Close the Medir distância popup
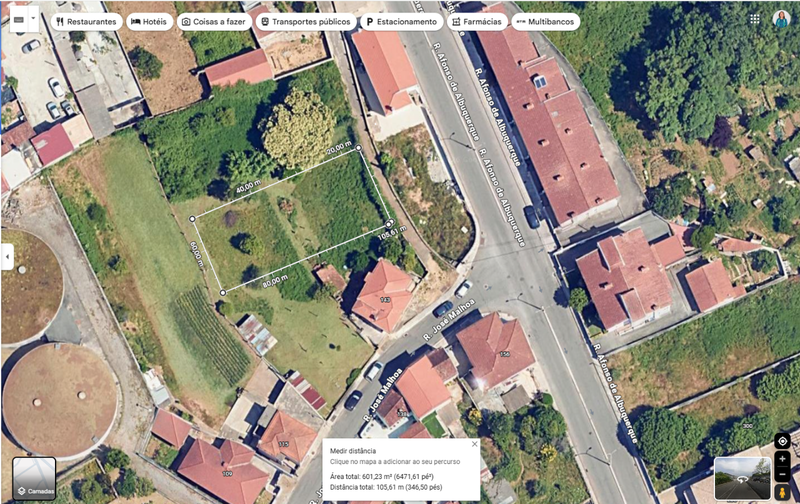This screenshot has height=504, width=800. tap(474, 444)
